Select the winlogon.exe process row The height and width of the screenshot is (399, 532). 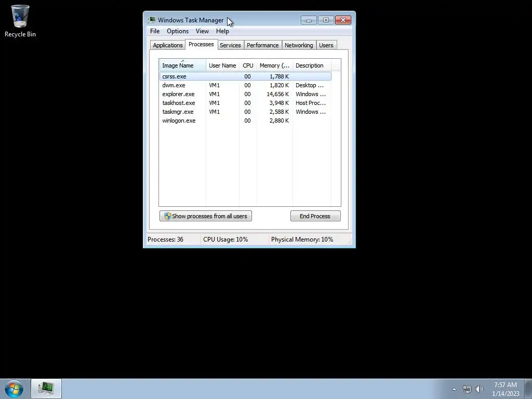pyautogui.click(x=245, y=121)
